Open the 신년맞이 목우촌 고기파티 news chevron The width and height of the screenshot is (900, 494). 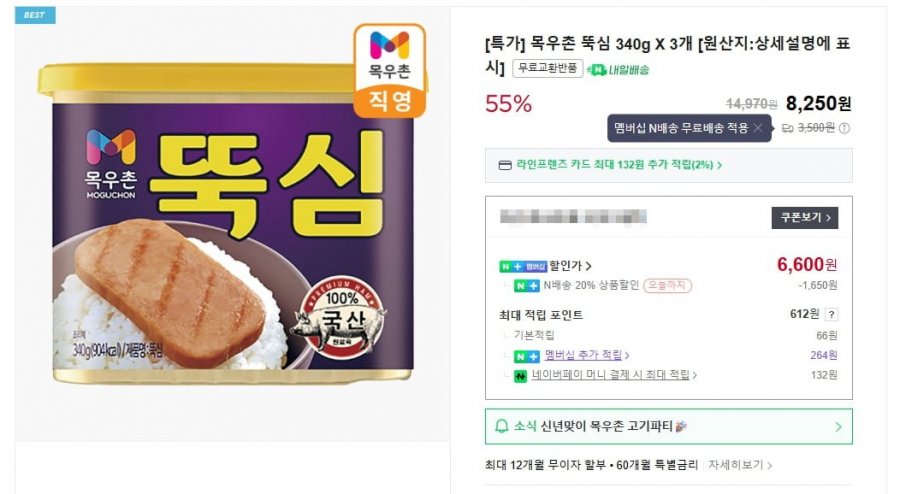click(x=838, y=427)
